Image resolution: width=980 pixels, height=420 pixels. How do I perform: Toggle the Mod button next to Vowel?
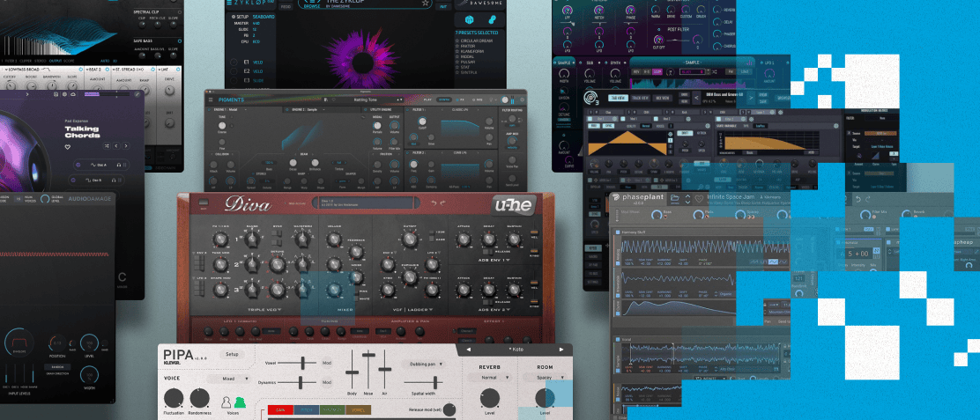[326, 363]
